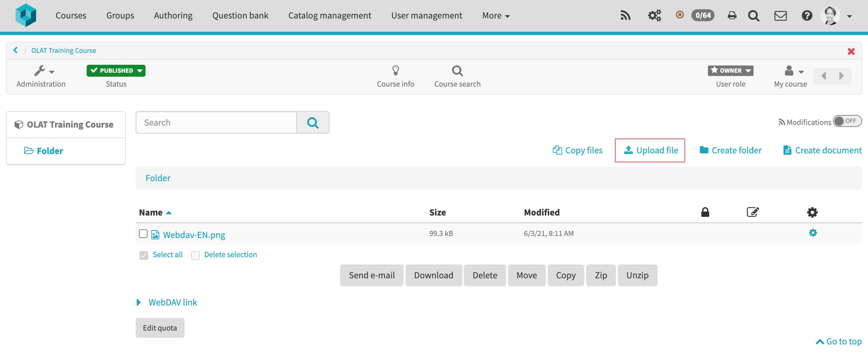Open the settings gears icon in the header
The height and width of the screenshot is (355, 868).
tap(654, 16)
